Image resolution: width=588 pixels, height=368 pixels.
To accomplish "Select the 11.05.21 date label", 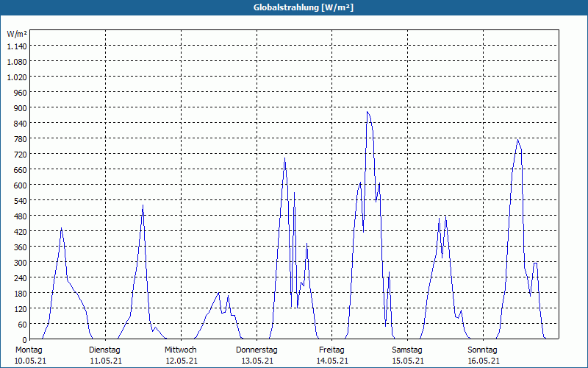I will [x=106, y=361].
